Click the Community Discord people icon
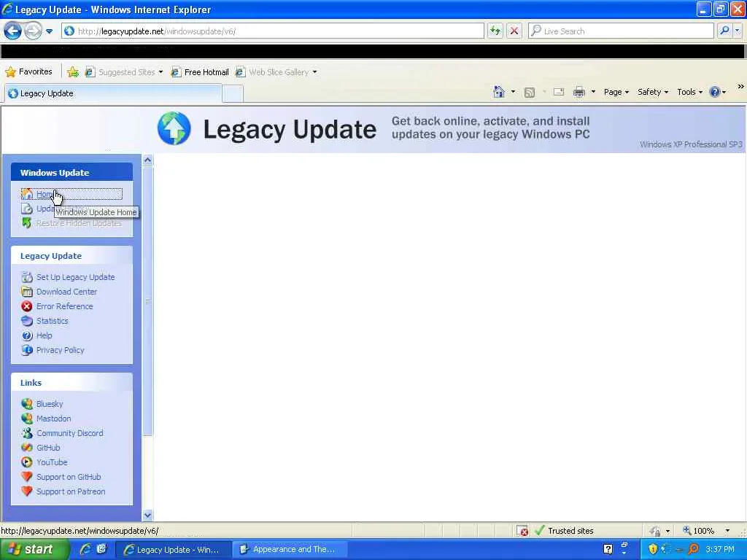The height and width of the screenshot is (560, 747). click(x=27, y=433)
